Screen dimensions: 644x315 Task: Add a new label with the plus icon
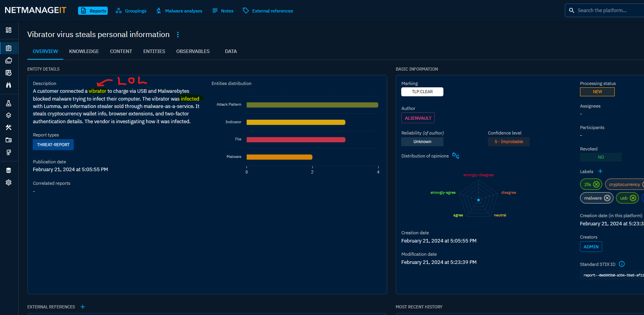[600, 171]
